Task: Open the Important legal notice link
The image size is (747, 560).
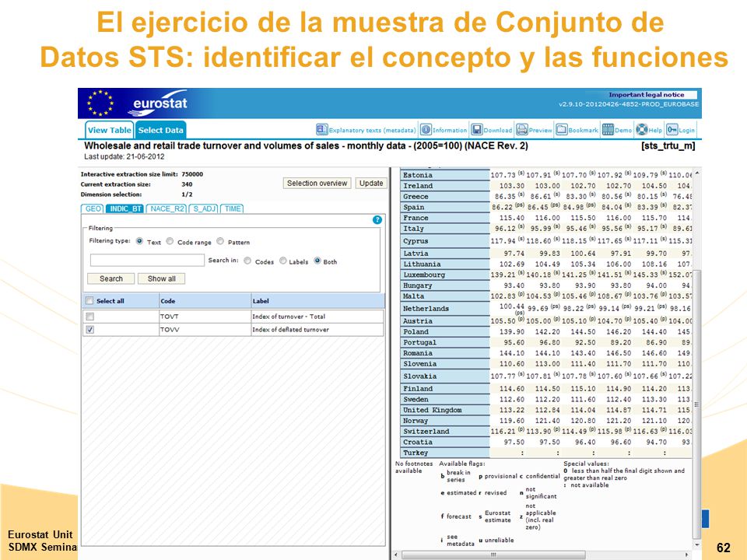Action: (x=646, y=95)
